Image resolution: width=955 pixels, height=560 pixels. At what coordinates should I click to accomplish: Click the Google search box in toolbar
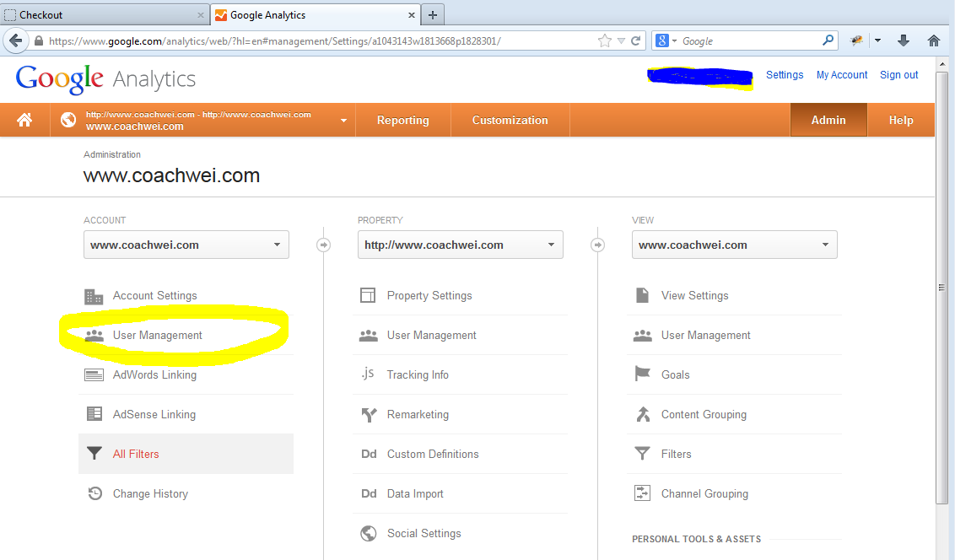(x=749, y=40)
